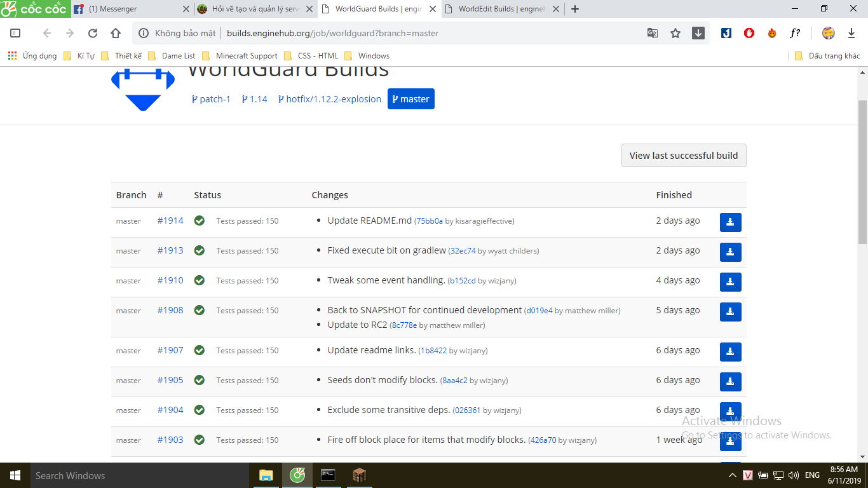Viewport: 868px width, 488px height.
Task: Open build #1910 details
Action: (x=170, y=280)
